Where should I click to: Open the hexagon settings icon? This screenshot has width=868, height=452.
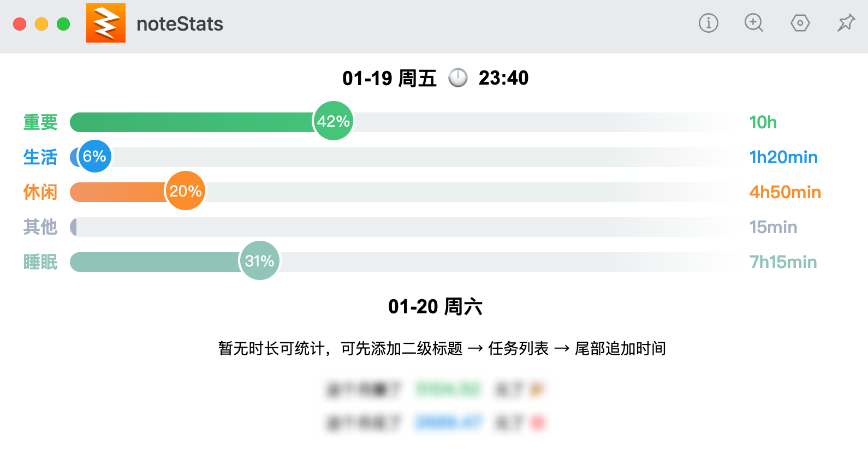(x=800, y=23)
